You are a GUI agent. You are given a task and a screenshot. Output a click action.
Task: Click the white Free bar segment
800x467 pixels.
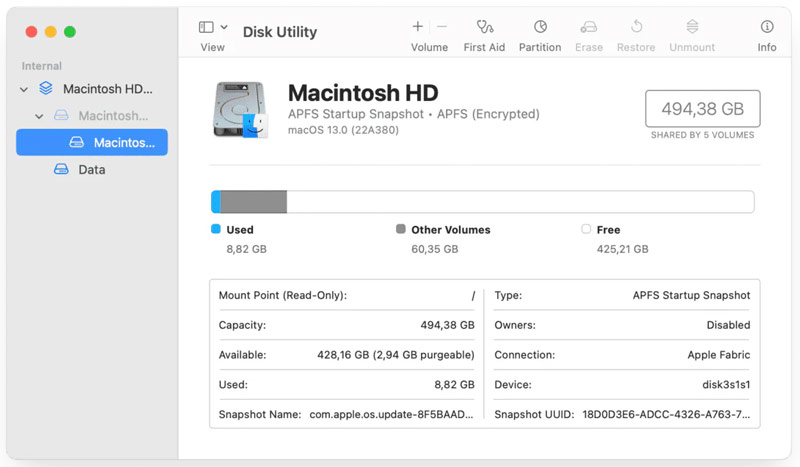[x=520, y=202]
